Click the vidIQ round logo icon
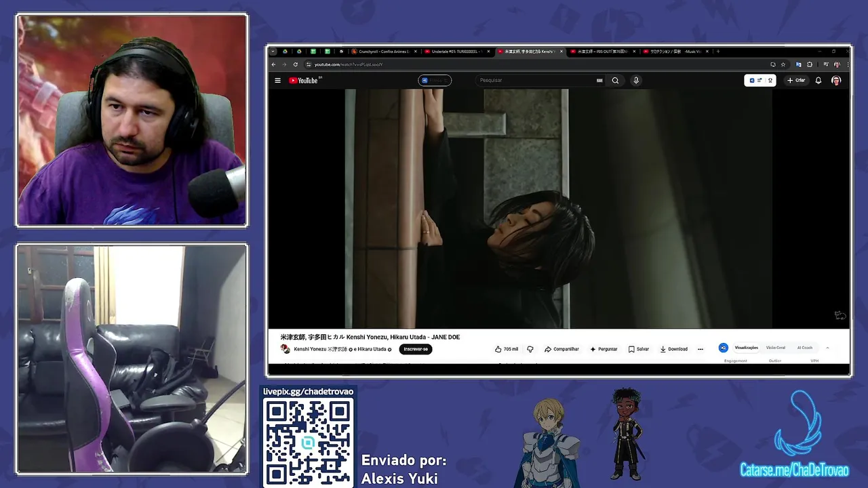Screen dimensions: 868x488 [723, 348]
